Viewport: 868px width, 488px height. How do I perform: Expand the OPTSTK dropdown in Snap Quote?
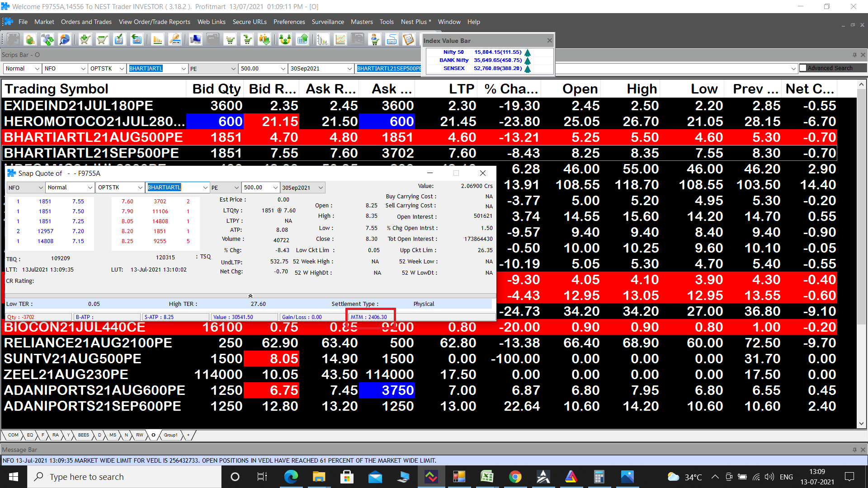[141, 188]
